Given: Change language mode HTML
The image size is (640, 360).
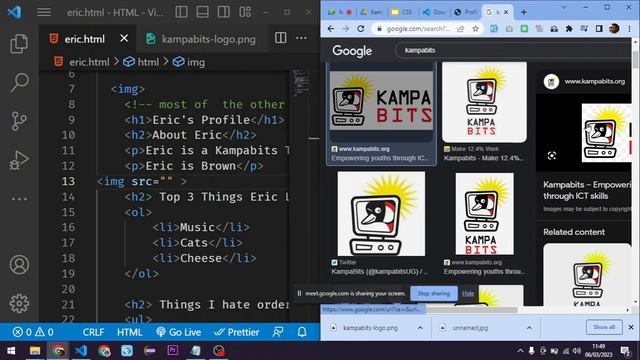Looking at the screenshot, I should tap(129, 332).
